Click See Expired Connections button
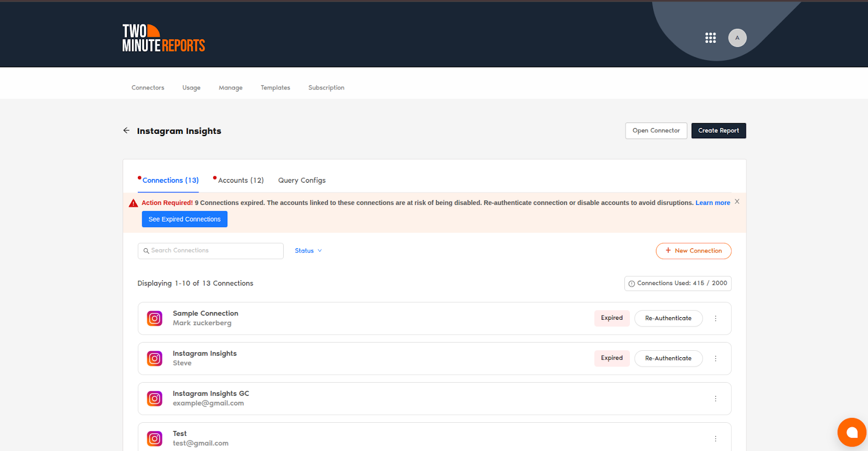Image resolution: width=868 pixels, height=451 pixels. 184,220
